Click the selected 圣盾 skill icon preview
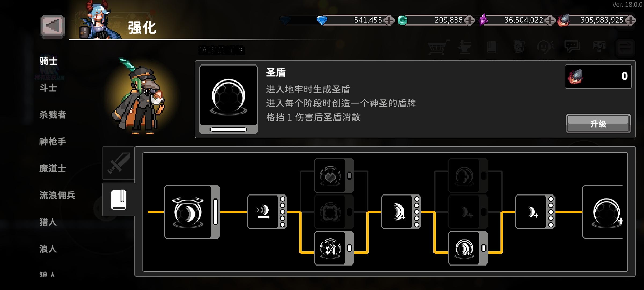The width and height of the screenshot is (644, 290). coord(228,99)
